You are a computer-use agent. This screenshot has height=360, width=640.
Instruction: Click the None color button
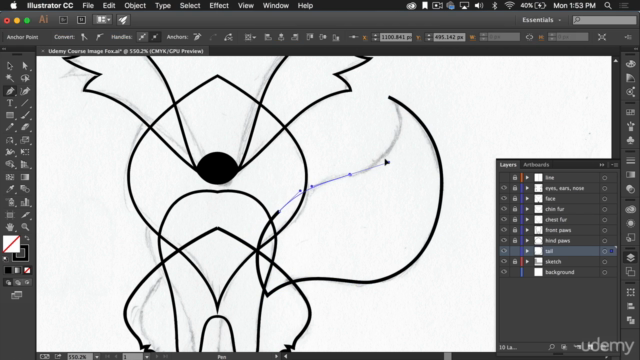[27, 270]
